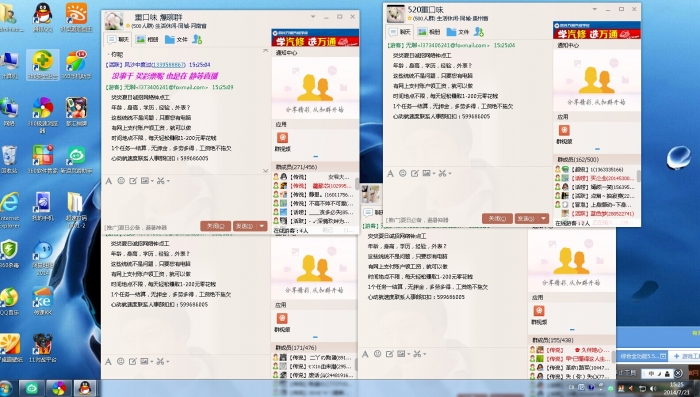Click 关闭(C) button in 重口味 聊聊群

(x=216, y=226)
